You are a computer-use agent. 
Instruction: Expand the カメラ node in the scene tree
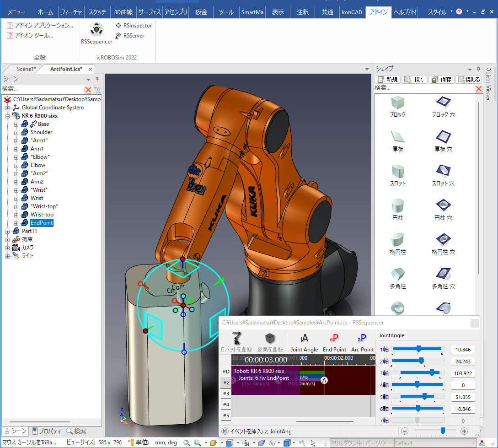click(8, 248)
